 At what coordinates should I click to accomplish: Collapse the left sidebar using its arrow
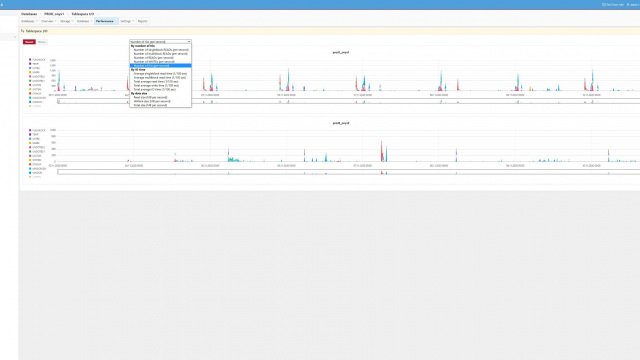coord(15,37)
